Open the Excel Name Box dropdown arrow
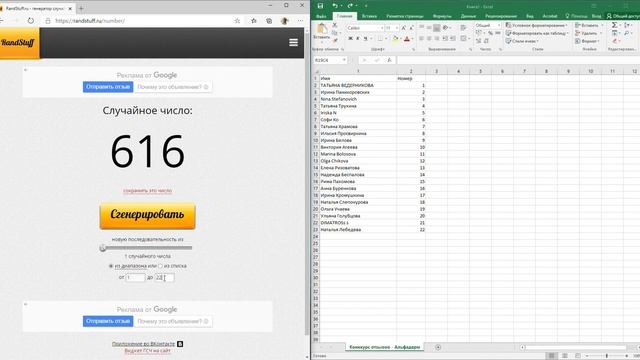This screenshot has width=640, height=360. click(344, 60)
